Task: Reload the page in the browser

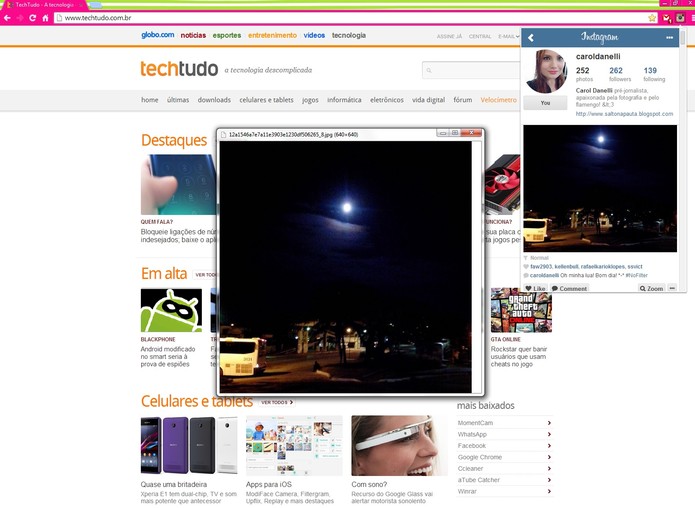Action: point(32,18)
